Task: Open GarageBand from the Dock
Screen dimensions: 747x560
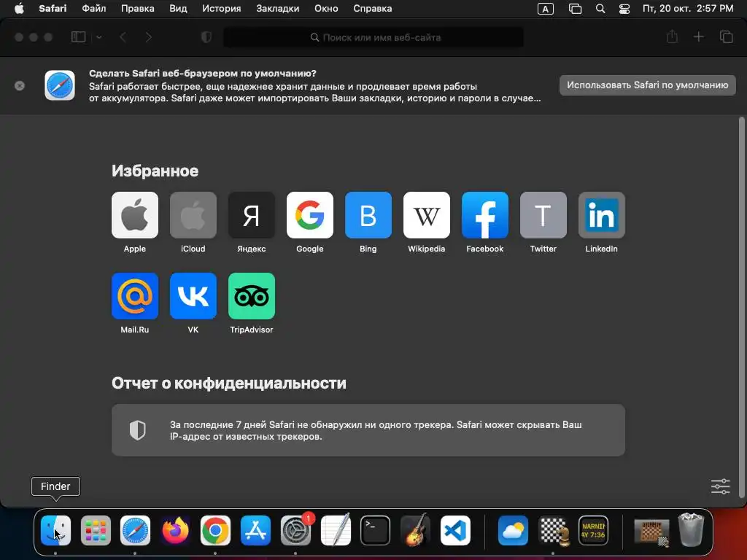Action: click(415, 530)
